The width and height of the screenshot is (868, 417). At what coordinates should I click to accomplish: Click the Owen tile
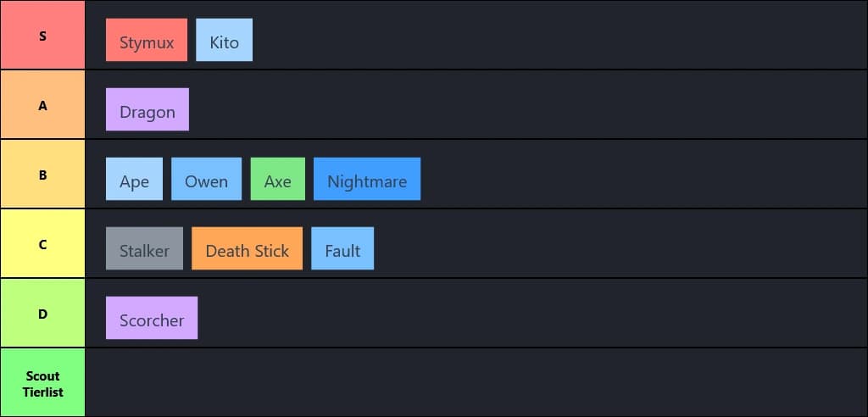click(206, 180)
